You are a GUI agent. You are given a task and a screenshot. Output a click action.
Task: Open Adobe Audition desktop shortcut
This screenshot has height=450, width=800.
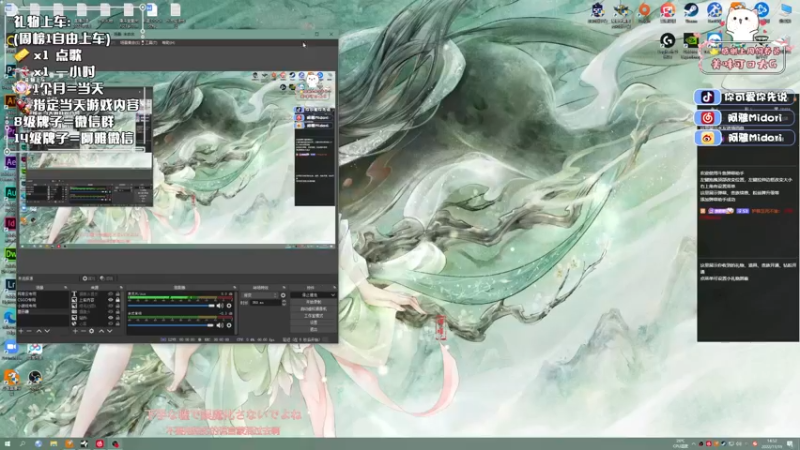click(10, 193)
